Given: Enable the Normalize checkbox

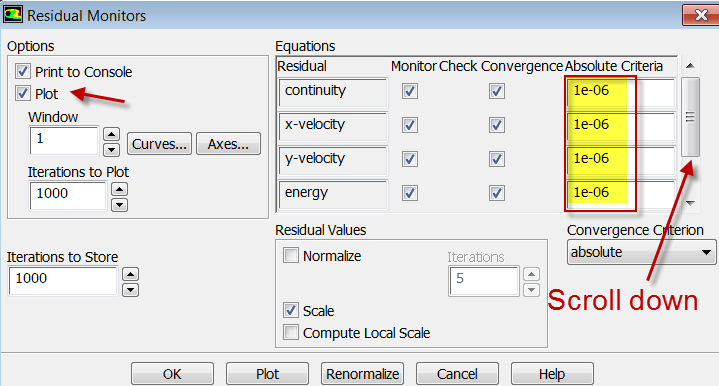Looking at the screenshot, I should [291, 255].
